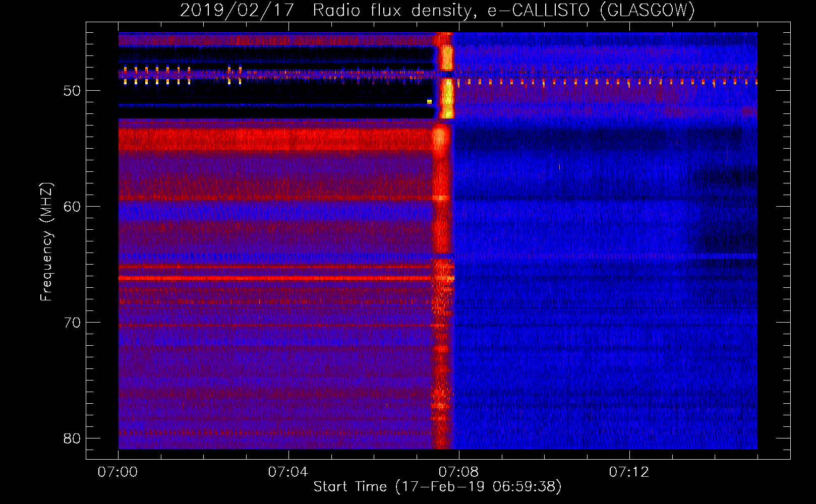The height and width of the screenshot is (504, 816).
Task: Click the 'Frequency (MHZ)' y-axis label
Action: tap(46, 242)
